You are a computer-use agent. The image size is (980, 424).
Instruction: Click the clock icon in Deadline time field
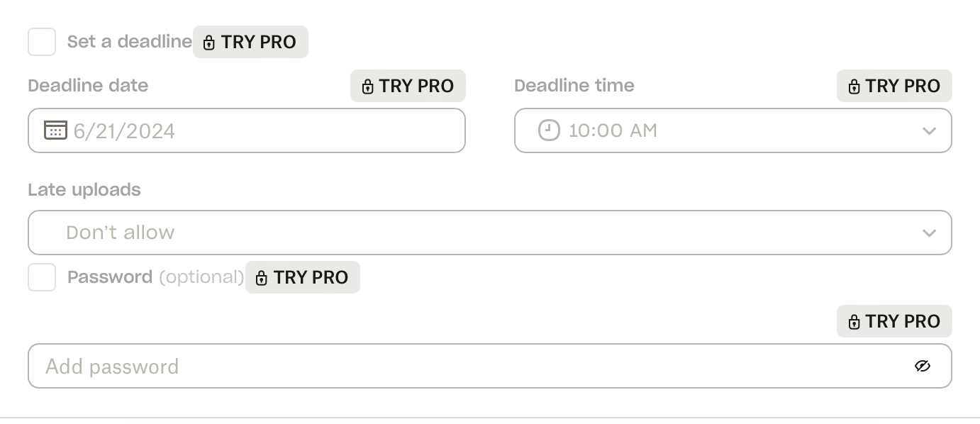click(x=548, y=130)
